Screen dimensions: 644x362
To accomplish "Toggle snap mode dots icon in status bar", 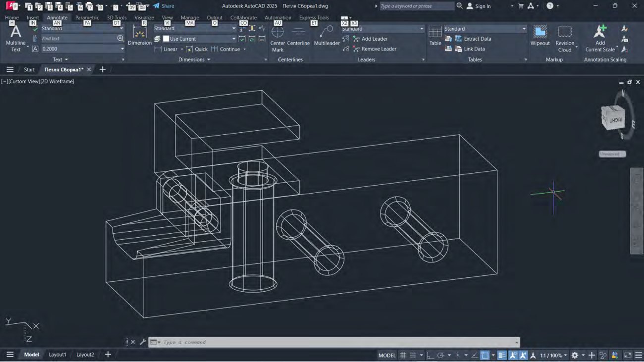I will pos(413,355).
